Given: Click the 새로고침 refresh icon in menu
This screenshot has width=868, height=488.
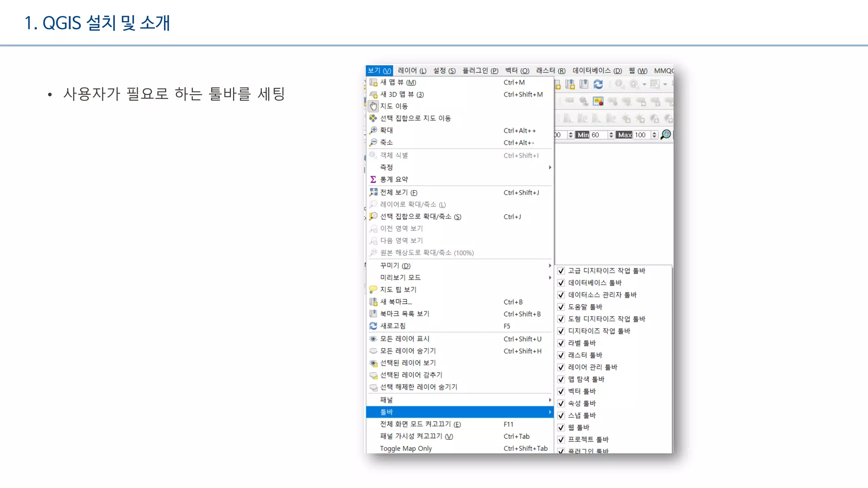Looking at the screenshot, I should pos(373,326).
